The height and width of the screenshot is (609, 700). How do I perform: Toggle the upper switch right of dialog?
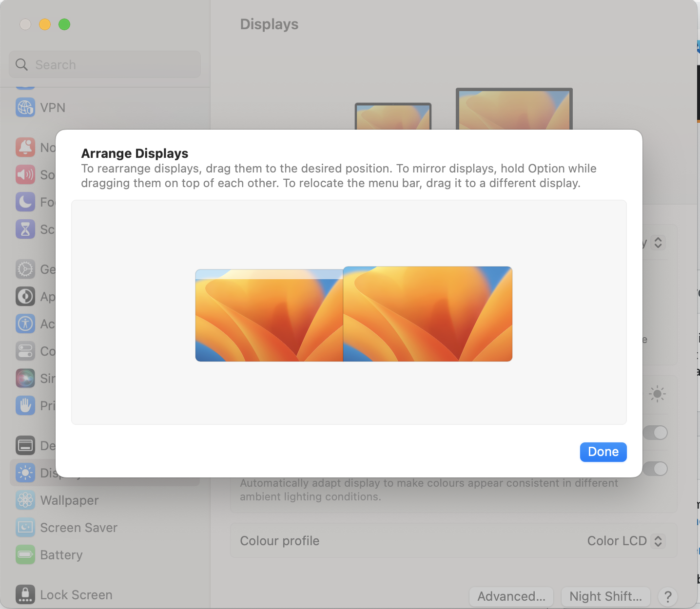pyautogui.click(x=656, y=433)
